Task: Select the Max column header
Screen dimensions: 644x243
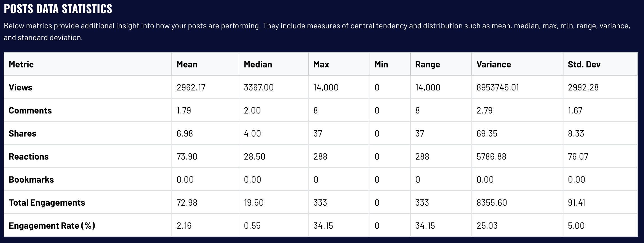Action: coord(321,64)
